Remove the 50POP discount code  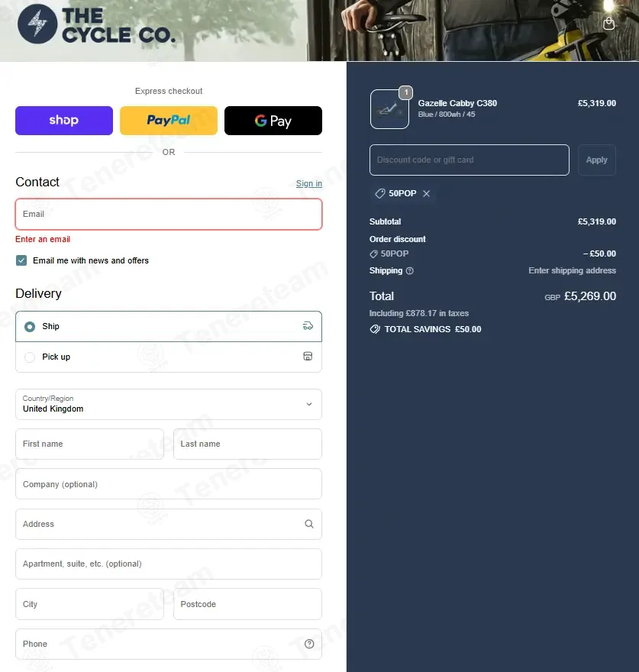427,194
